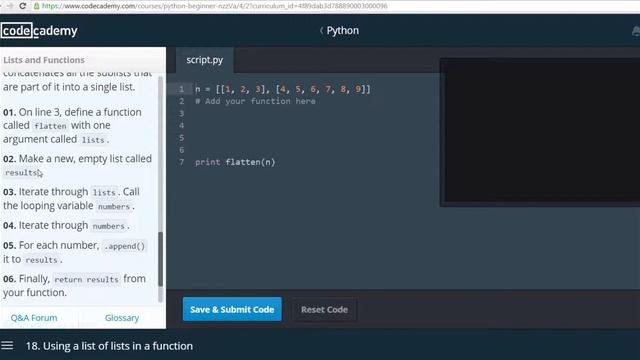Image resolution: width=640 pixels, height=360 pixels.
Task: Open the Glossary link
Action: [122, 318]
